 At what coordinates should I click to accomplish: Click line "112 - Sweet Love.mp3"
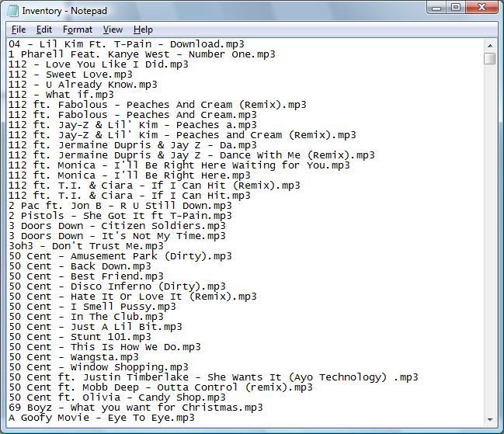[71, 75]
